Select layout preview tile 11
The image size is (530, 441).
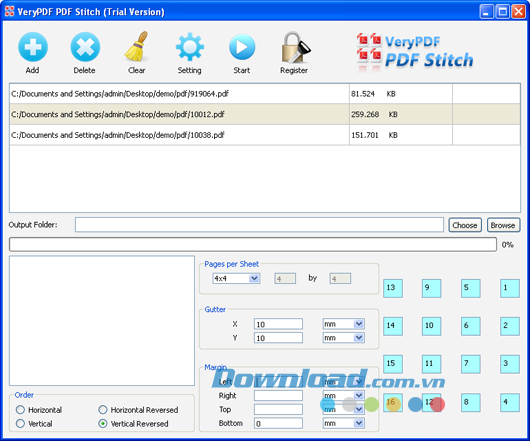click(431, 364)
